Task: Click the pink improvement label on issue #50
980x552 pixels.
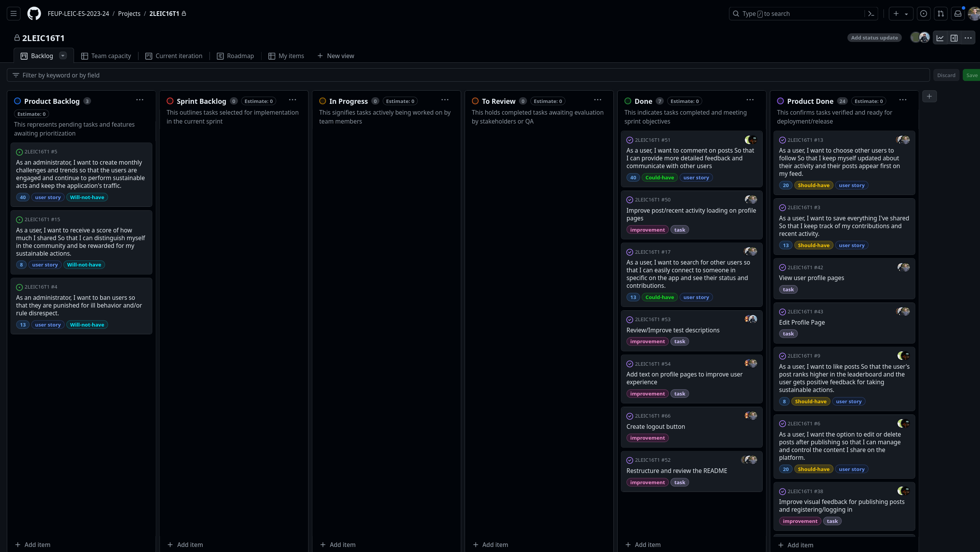Action: pyautogui.click(x=647, y=230)
